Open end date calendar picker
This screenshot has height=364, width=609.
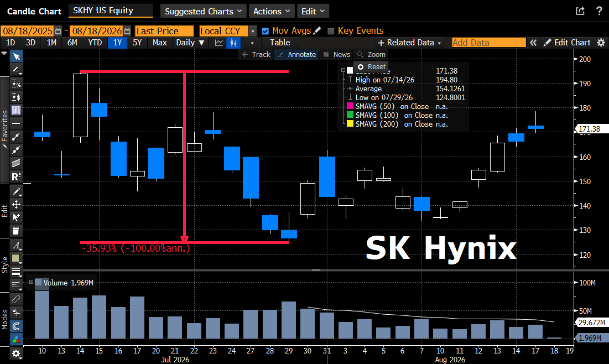pos(127,30)
